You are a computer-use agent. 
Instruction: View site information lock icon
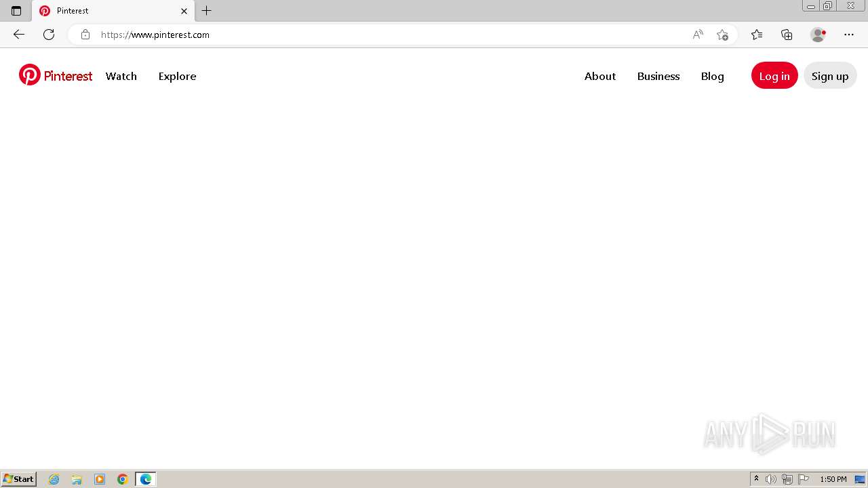[x=85, y=35]
